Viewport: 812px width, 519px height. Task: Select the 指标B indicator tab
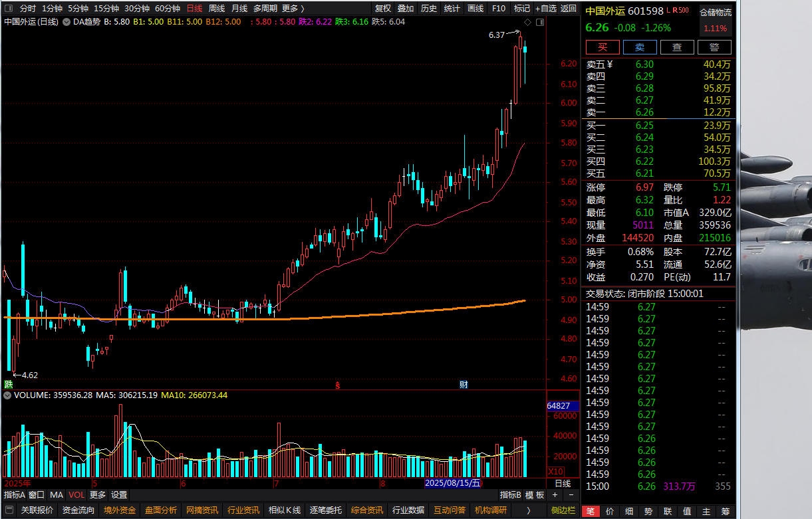[511, 495]
